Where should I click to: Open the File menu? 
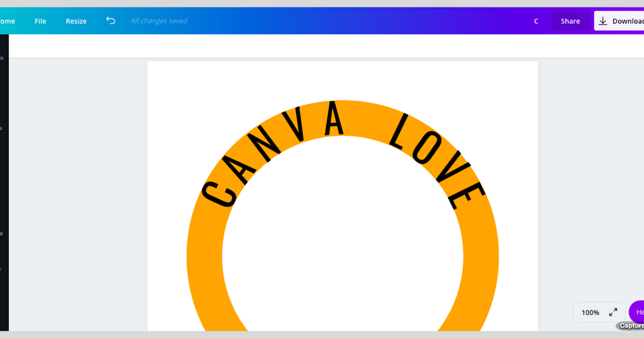coord(40,21)
